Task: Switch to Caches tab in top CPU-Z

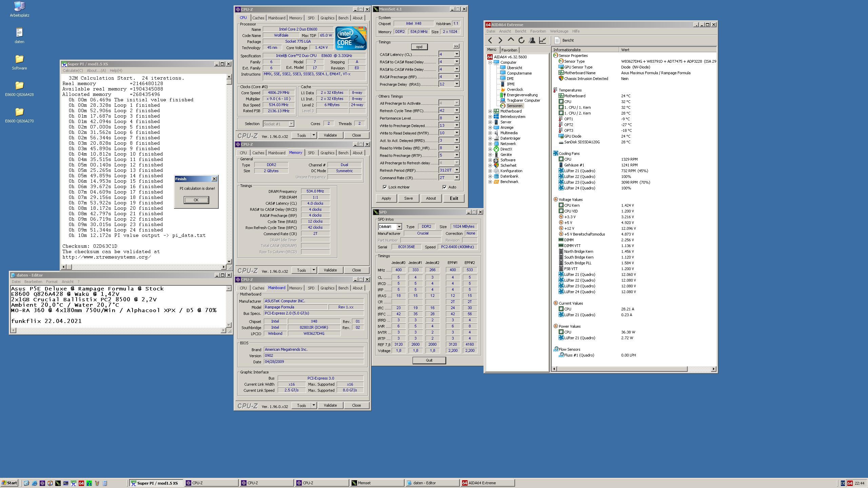Action: click(x=258, y=18)
